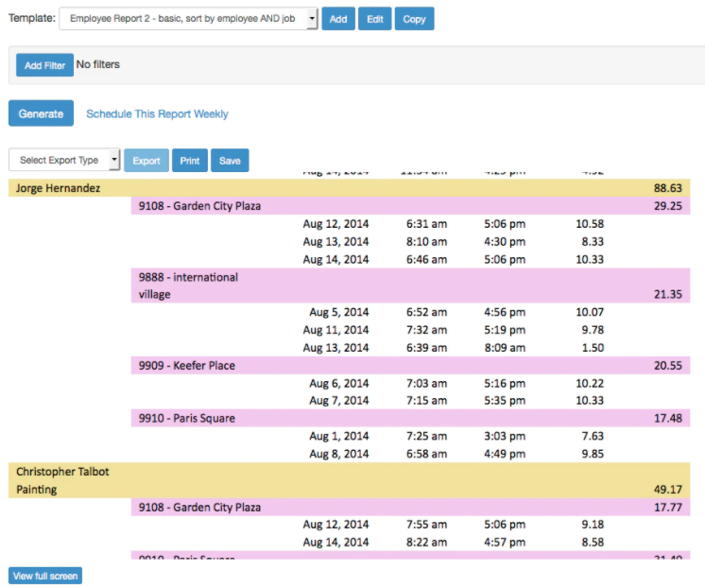Generate the report
Image resolution: width=705 pixels, height=588 pixels.
[x=41, y=113]
